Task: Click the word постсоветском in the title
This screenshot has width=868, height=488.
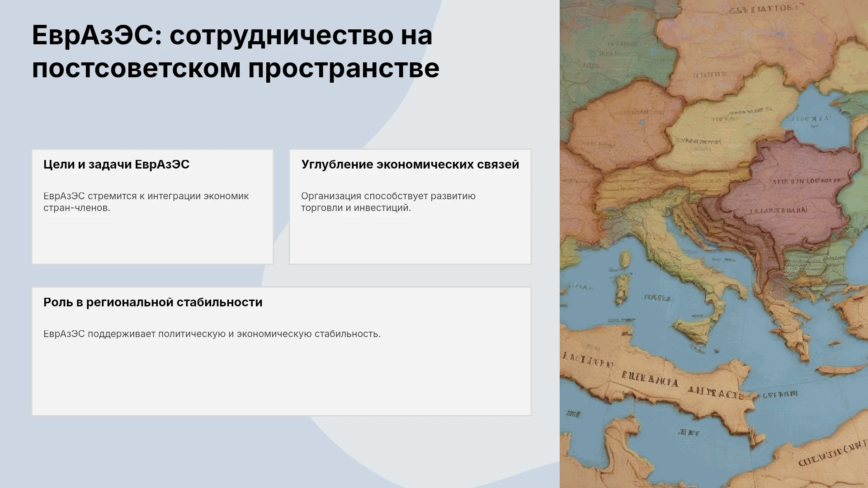Action: [x=136, y=68]
